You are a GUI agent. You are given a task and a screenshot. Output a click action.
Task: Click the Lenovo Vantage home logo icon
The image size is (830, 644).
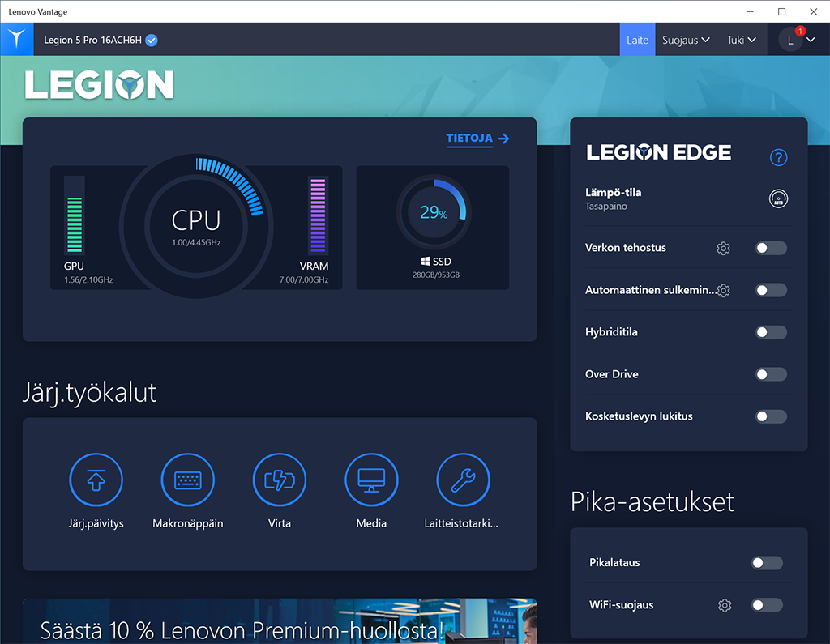(17, 39)
